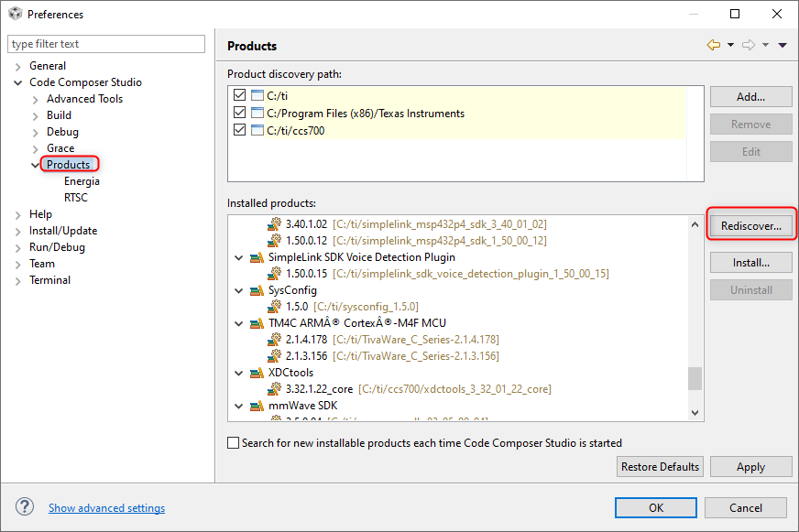Focus the type filter text field
Image resolution: width=799 pixels, height=532 pixels.
(x=106, y=44)
